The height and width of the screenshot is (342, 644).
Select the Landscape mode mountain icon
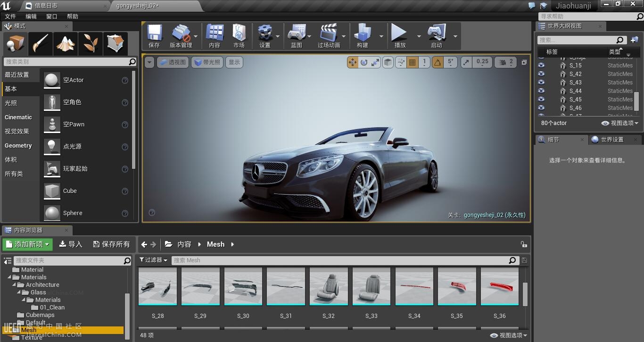click(x=65, y=43)
